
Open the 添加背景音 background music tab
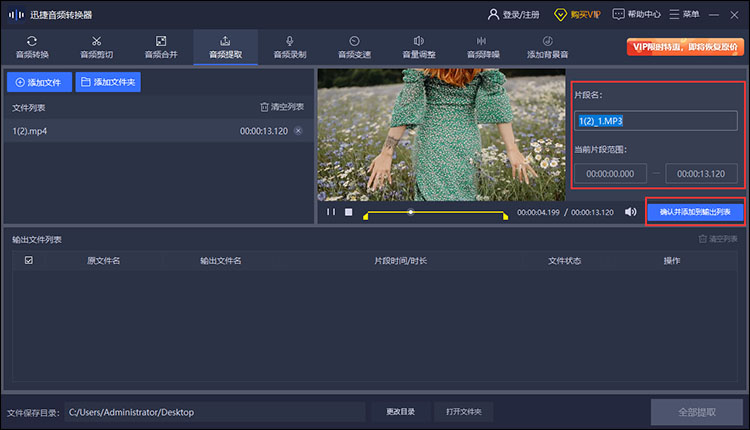click(x=548, y=47)
